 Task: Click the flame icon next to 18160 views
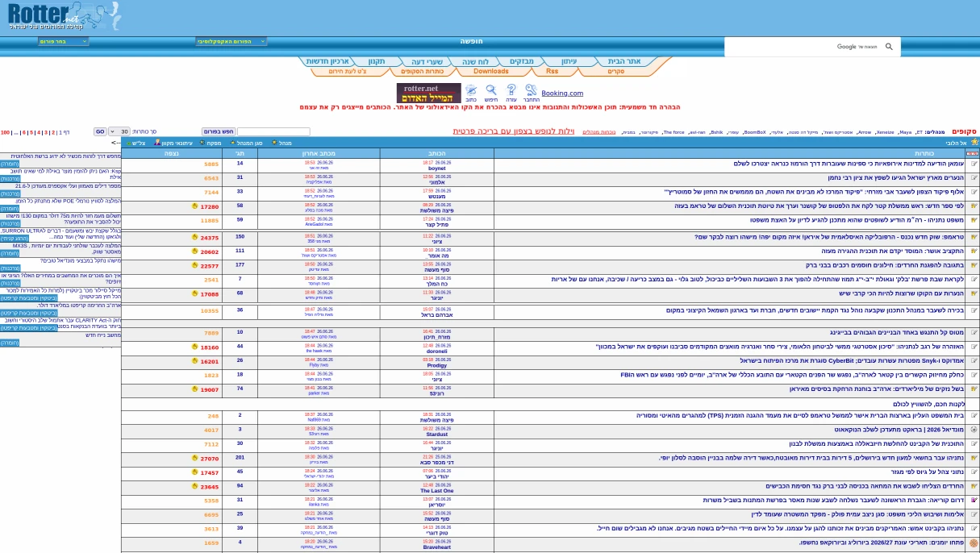[194, 347]
